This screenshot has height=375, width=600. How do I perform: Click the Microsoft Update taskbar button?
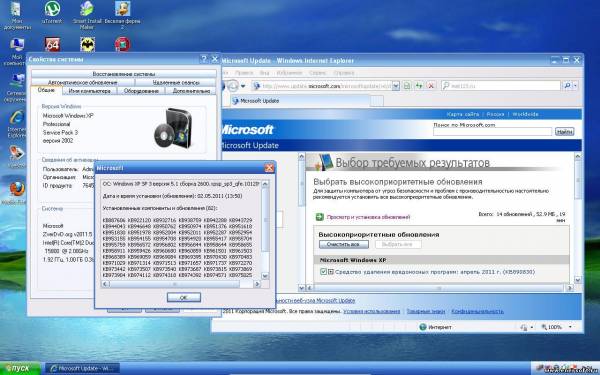(82, 368)
